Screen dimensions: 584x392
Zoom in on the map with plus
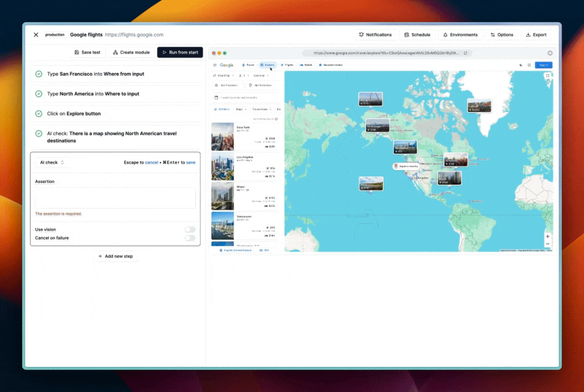click(x=547, y=237)
